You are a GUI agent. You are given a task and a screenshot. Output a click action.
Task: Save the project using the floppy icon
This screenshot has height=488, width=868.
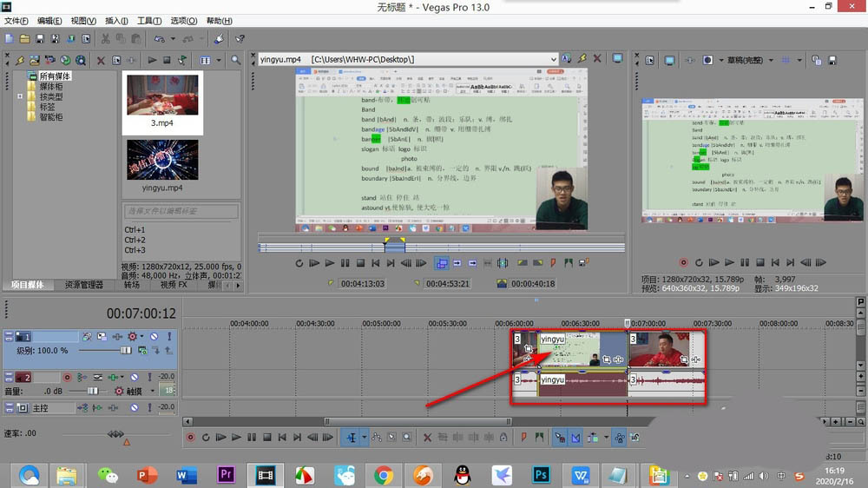tap(40, 39)
